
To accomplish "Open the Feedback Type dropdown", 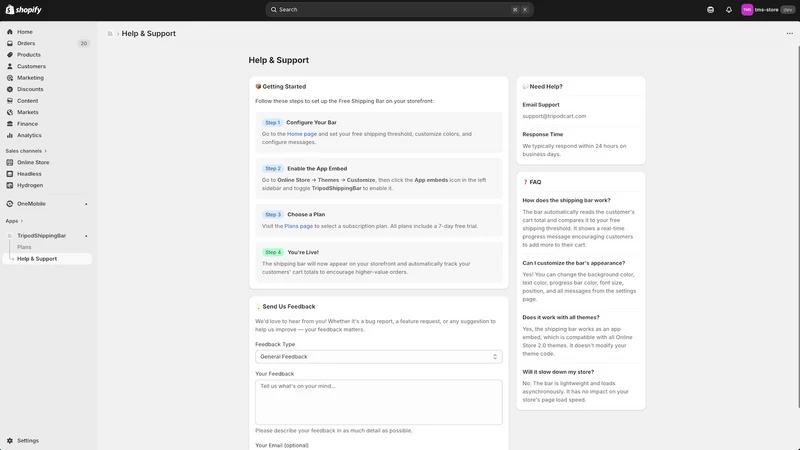I will 379,357.
